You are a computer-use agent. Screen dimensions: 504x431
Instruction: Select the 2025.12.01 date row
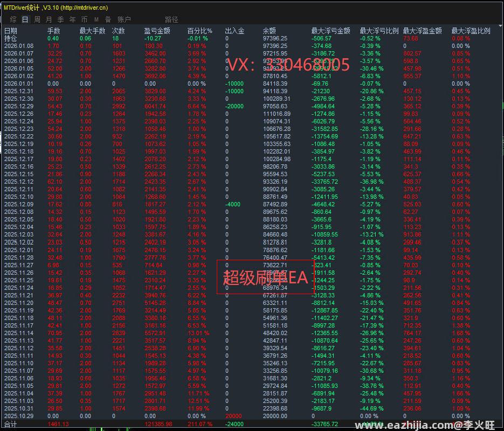click(19, 250)
